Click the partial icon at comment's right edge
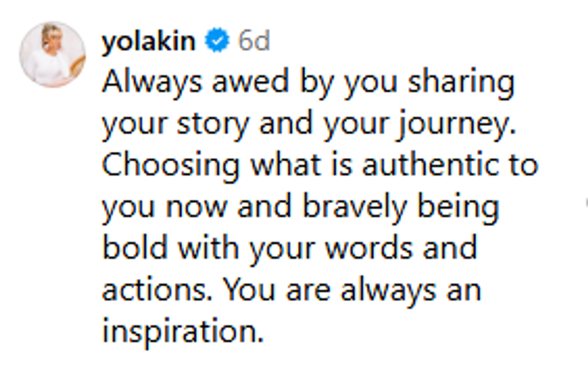588x367 pixels. coord(586,202)
